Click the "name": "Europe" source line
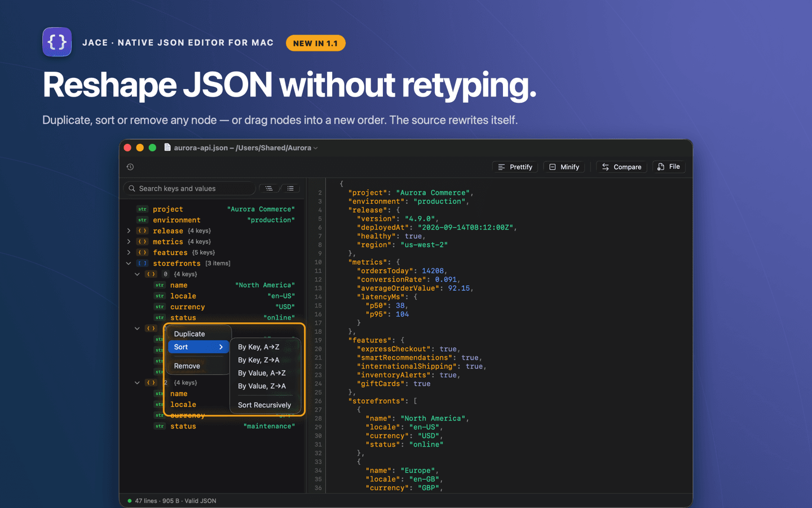 [x=402, y=471]
